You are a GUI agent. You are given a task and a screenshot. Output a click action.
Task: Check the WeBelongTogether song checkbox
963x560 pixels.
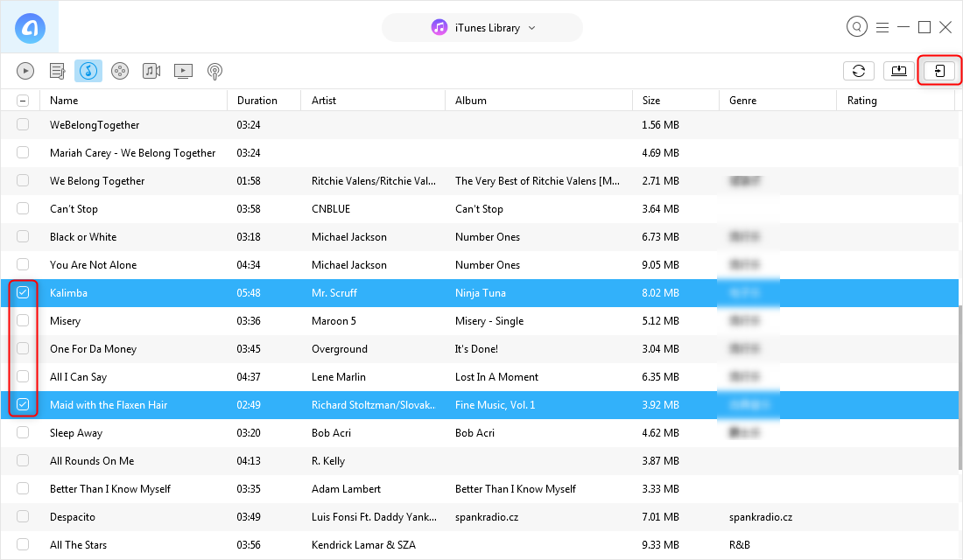coord(23,124)
